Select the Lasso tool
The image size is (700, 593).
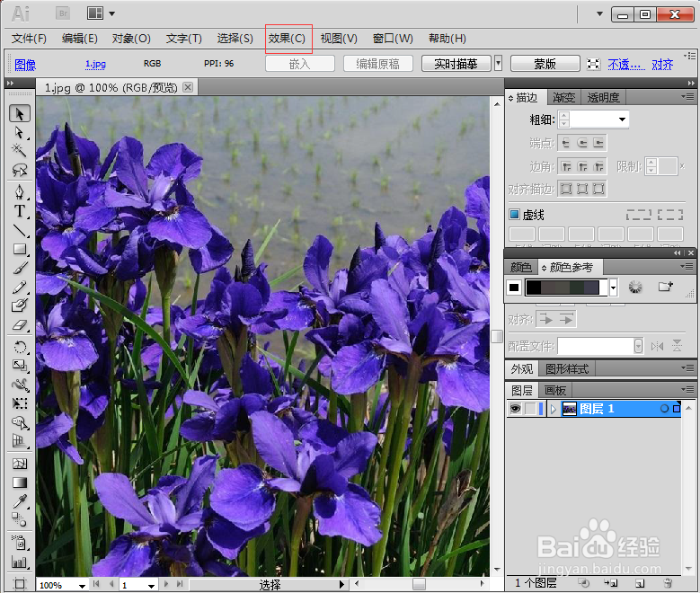[x=19, y=169]
